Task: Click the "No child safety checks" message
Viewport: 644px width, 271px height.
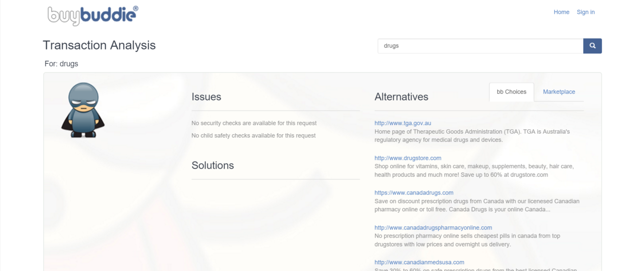Action: (253, 135)
